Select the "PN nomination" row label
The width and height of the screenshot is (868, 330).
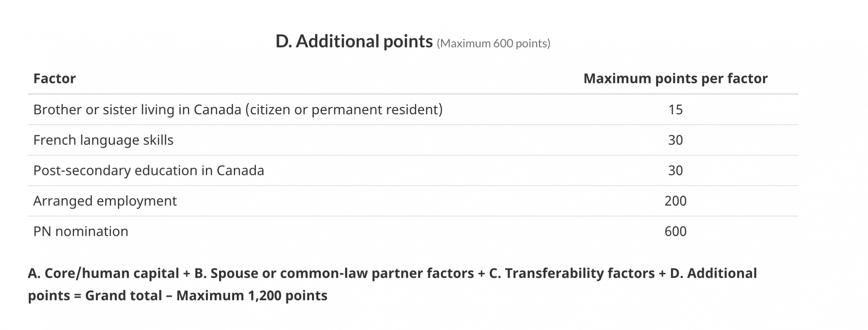tap(81, 231)
